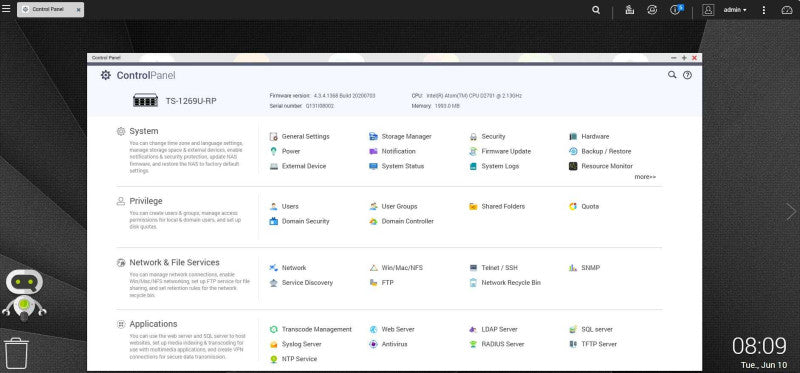
Task: Click the ControlPanel gear title logo
Action: (106, 76)
